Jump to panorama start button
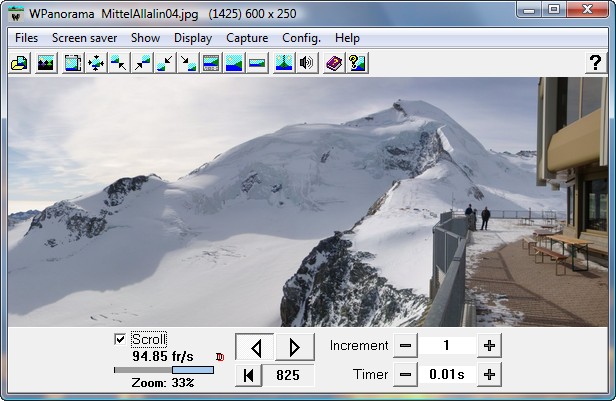 (x=248, y=375)
